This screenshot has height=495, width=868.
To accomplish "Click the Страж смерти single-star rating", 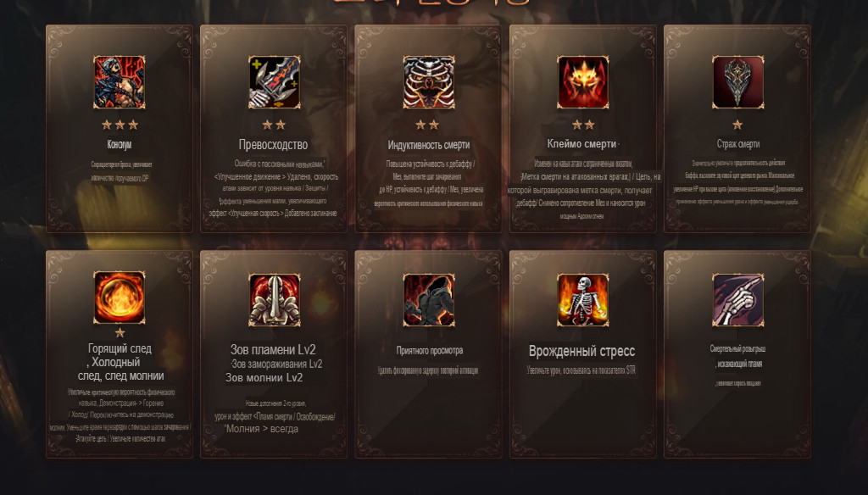I will [x=737, y=125].
